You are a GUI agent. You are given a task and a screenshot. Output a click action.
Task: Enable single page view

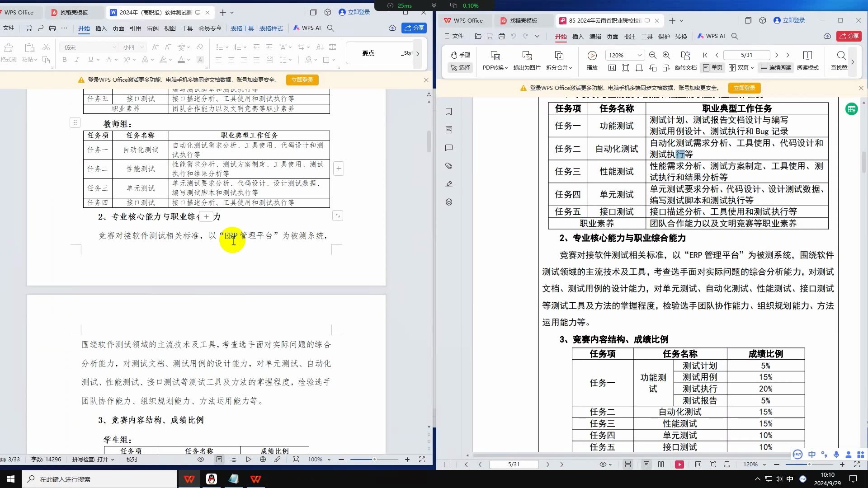point(712,68)
